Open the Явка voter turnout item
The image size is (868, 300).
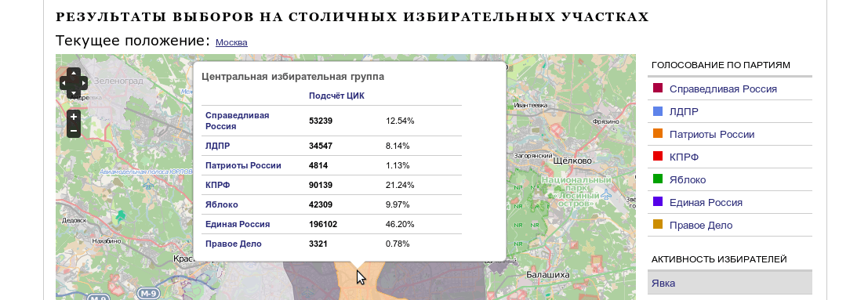(x=730, y=283)
